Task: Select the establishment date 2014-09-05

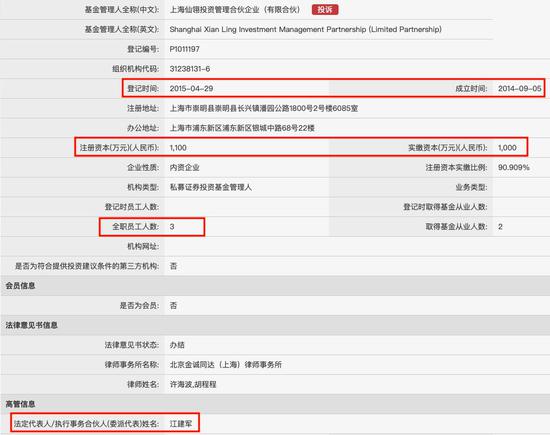Action: click(x=519, y=88)
